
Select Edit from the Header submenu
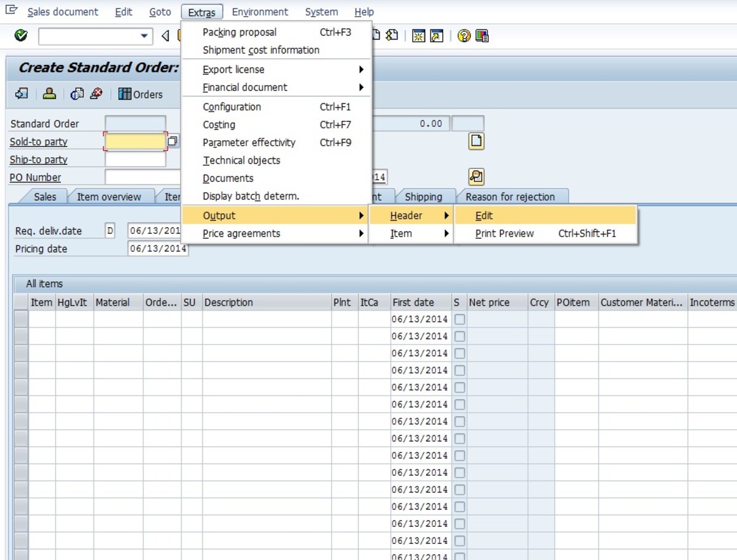coord(484,216)
